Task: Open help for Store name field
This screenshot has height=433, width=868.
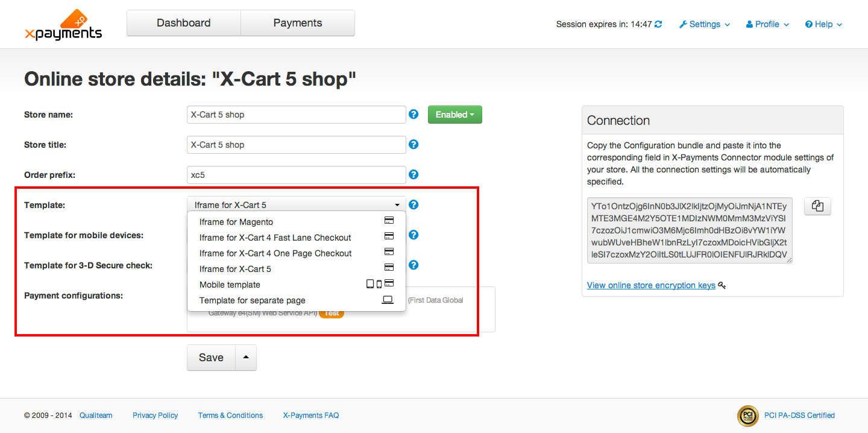Action: pos(414,114)
